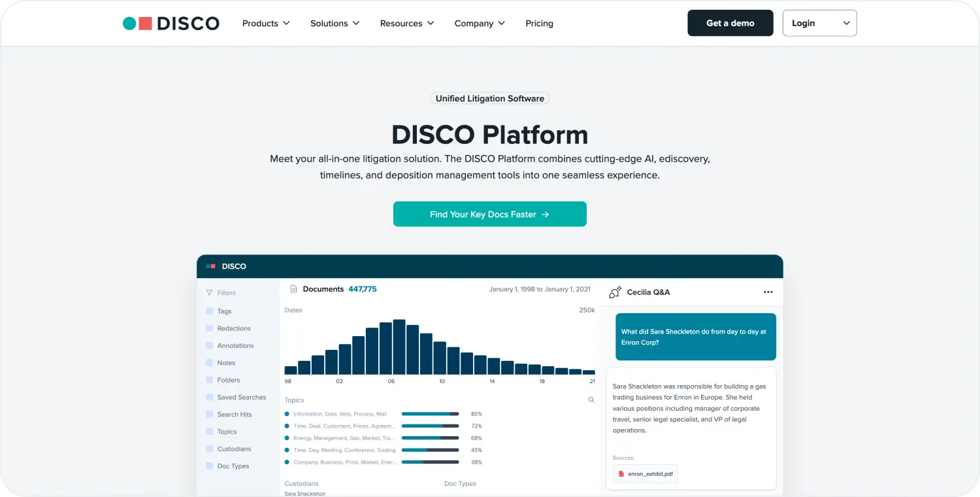The height and width of the screenshot is (497, 980).
Task: Click the 447,775 documents count
Action: (x=363, y=289)
